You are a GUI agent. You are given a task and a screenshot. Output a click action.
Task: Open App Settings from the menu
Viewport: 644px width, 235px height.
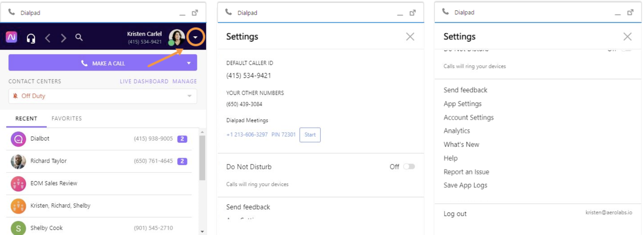click(462, 104)
